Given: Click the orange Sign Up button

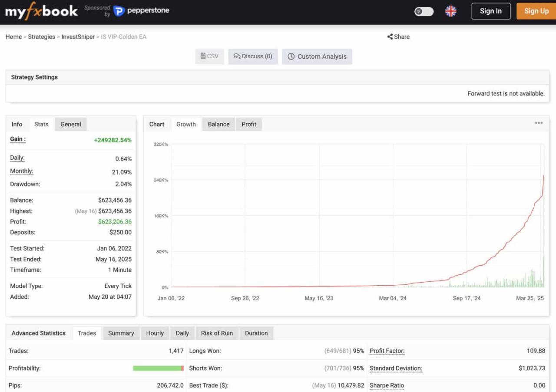Looking at the screenshot, I should click(536, 11).
